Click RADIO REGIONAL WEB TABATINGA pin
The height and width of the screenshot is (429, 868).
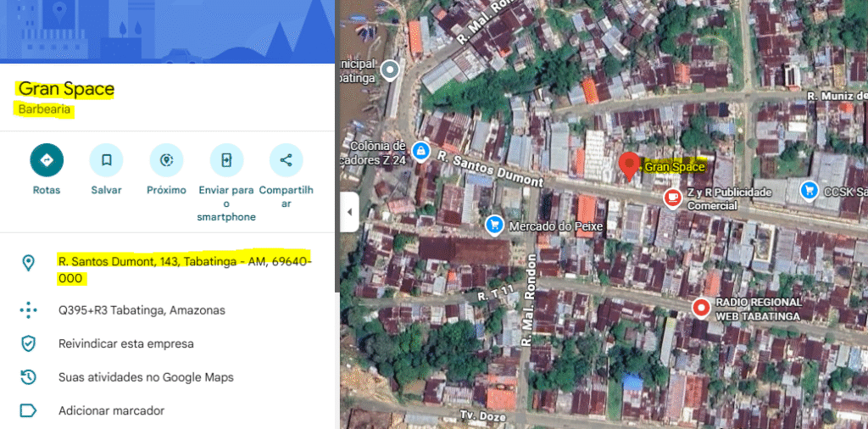click(x=700, y=308)
